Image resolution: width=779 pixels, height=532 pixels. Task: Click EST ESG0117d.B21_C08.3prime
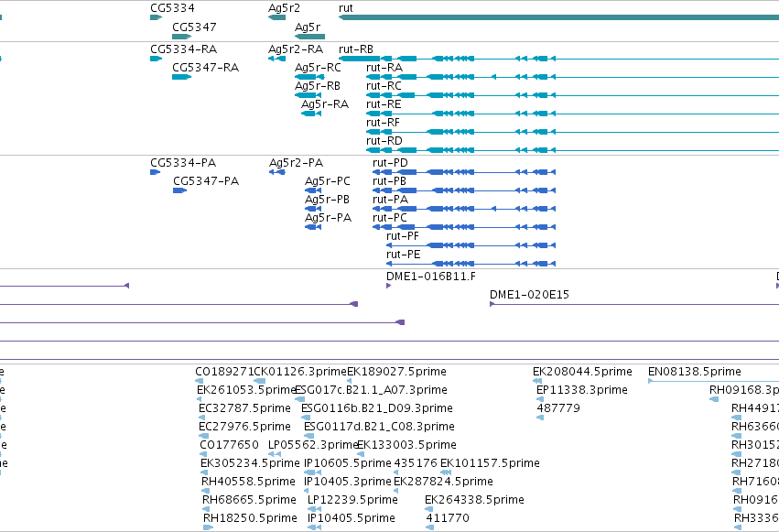pyautogui.click(x=379, y=428)
